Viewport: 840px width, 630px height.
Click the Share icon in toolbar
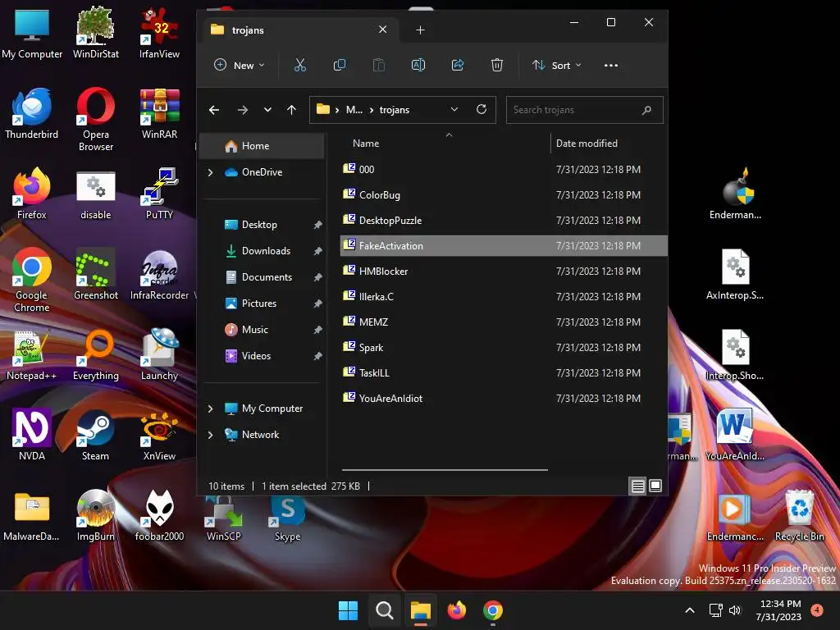(458, 66)
